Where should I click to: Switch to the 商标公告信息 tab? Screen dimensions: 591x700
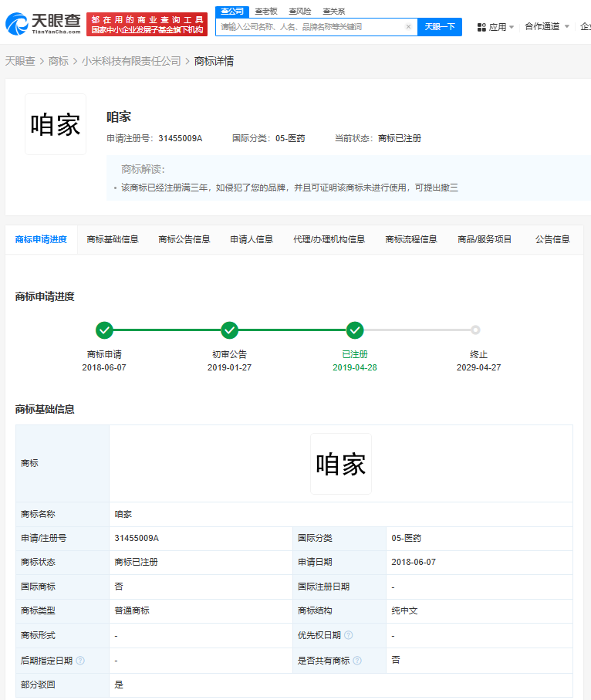pos(184,240)
